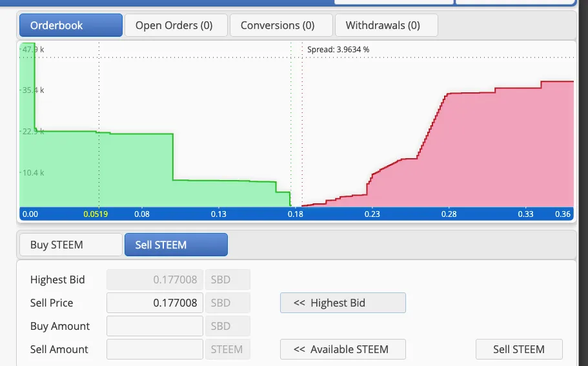588x366 pixels.
Task: Focus the Buy Amount input field
Action: pyautogui.click(x=155, y=326)
